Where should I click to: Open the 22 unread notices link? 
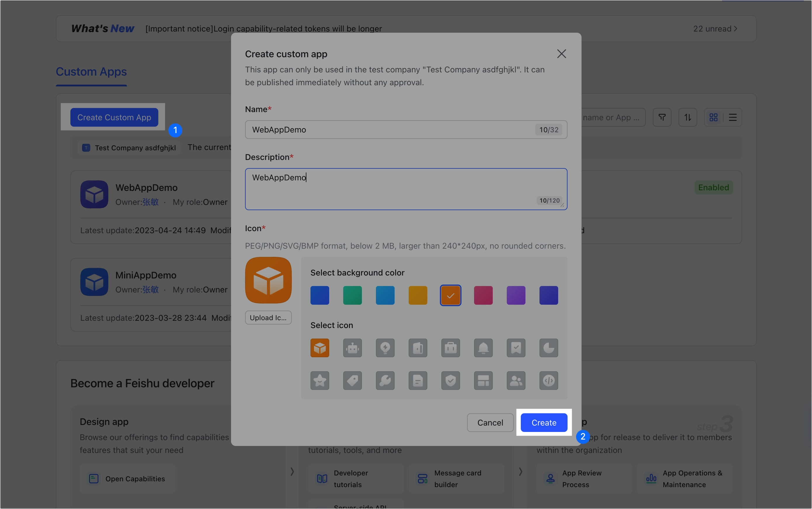[x=715, y=29]
